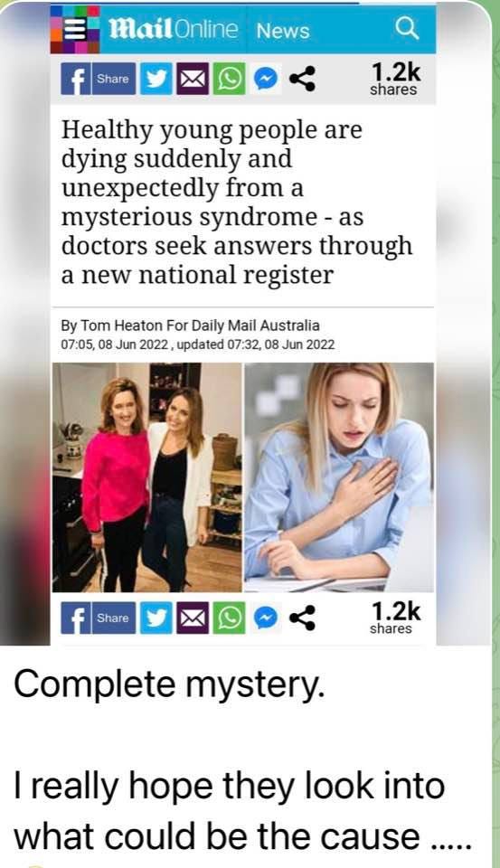This screenshot has height=868, width=500.
Task: Open the bottom generic share icon
Action: pos(302,618)
